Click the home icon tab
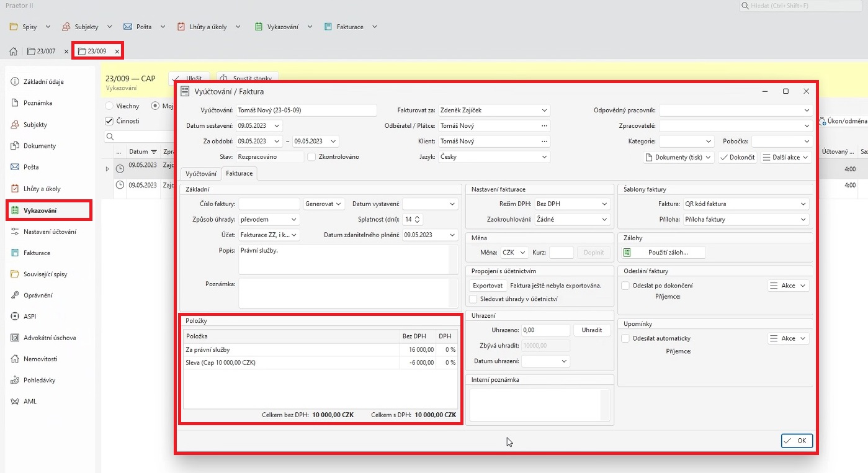 click(x=13, y=52)
